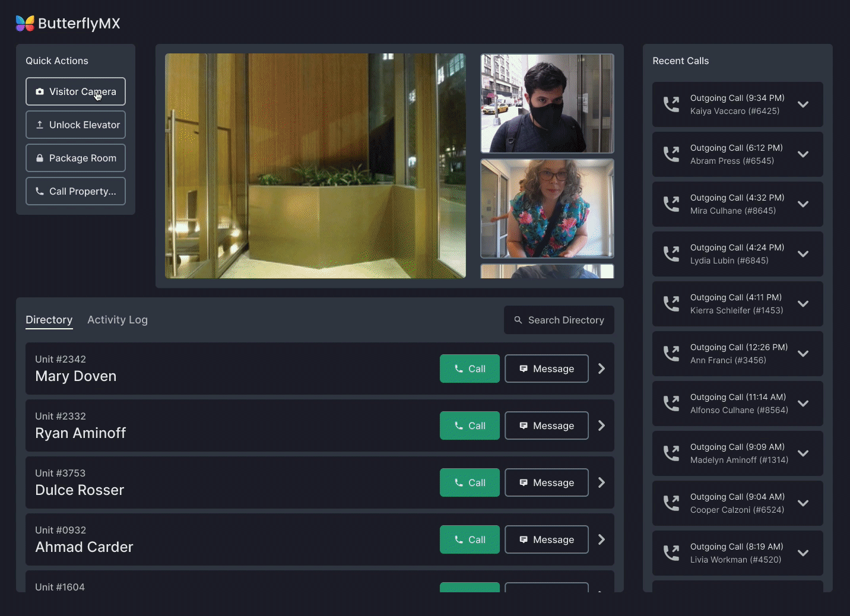Click outgoing call icon for Kaiya Vaccaro
This screenshot has width=850, height=616.
pos(671,104)
